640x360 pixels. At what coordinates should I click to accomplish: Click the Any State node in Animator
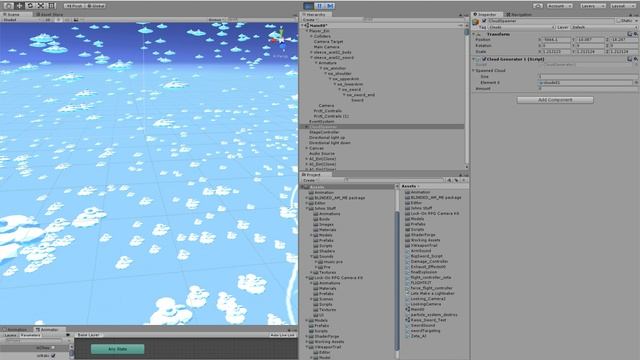click(118, 349)
